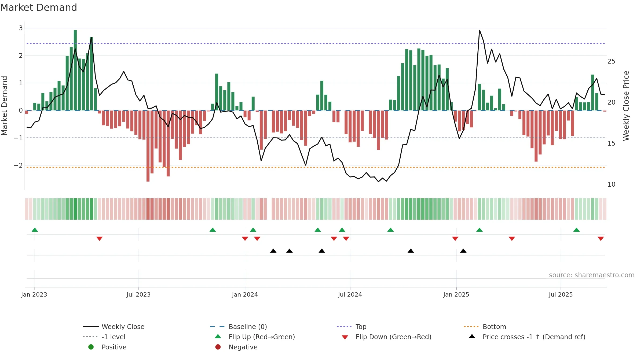
Task: Click the green flip-up marker just after Jul 2025
Action: pyautogui.click(x=576, y=230)
